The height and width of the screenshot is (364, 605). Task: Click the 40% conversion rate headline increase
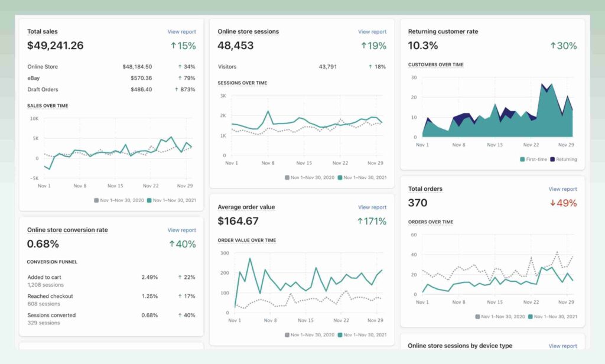183,244
